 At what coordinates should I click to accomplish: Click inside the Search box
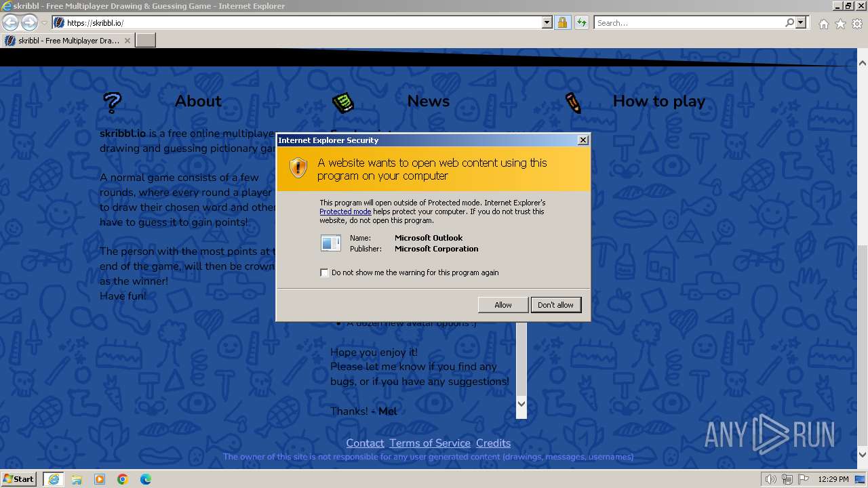[688, 22]
